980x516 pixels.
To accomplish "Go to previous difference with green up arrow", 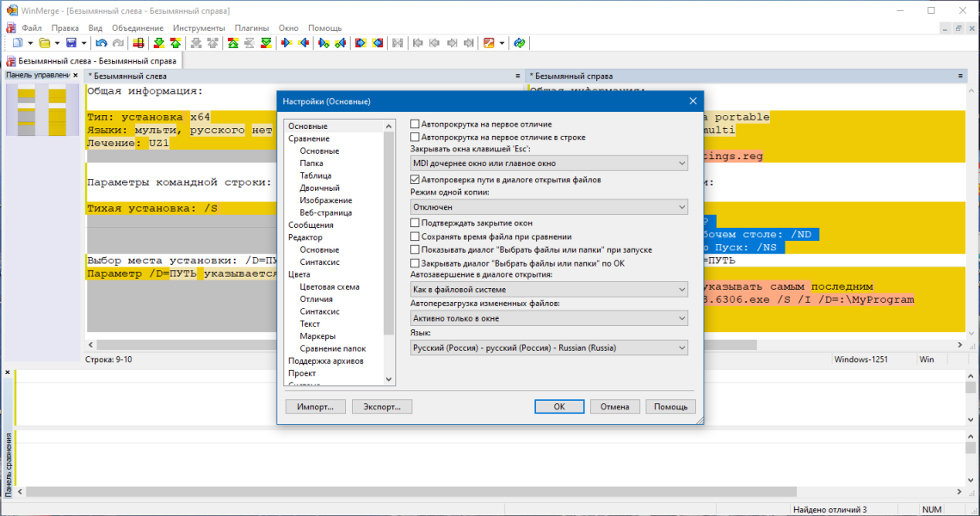I will (176, 43).
